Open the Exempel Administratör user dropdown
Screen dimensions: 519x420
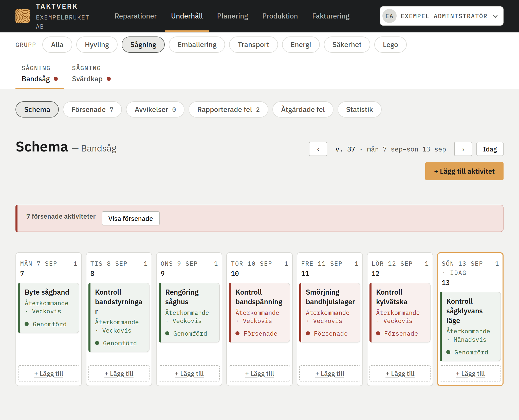[x=441, y=16]
